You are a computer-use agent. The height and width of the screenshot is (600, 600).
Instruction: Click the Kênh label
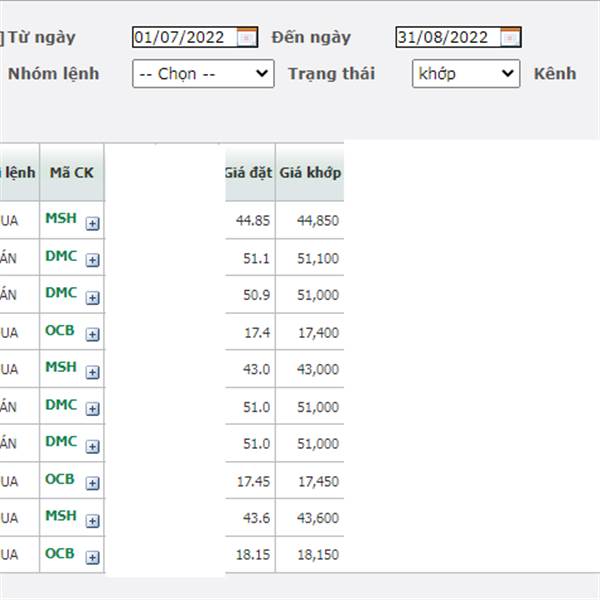tap(555, 73)
